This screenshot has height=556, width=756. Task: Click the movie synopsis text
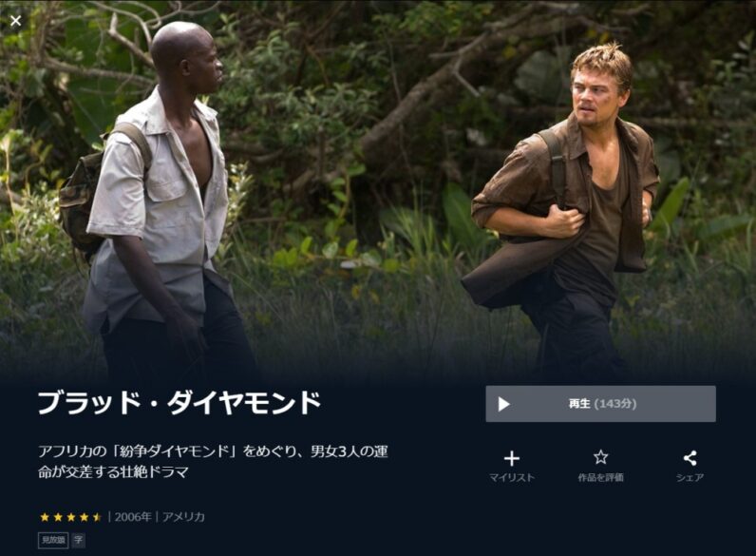tap(213, 461)
